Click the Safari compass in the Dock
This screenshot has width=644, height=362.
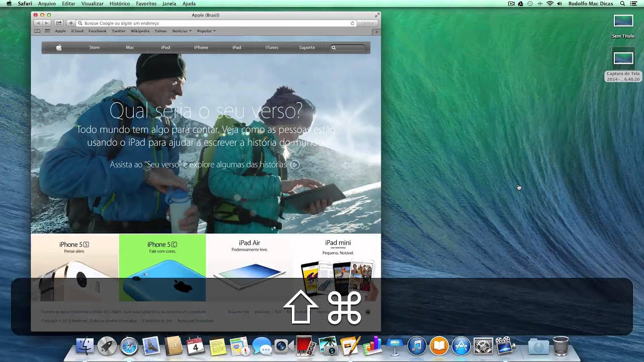[129, 346]
